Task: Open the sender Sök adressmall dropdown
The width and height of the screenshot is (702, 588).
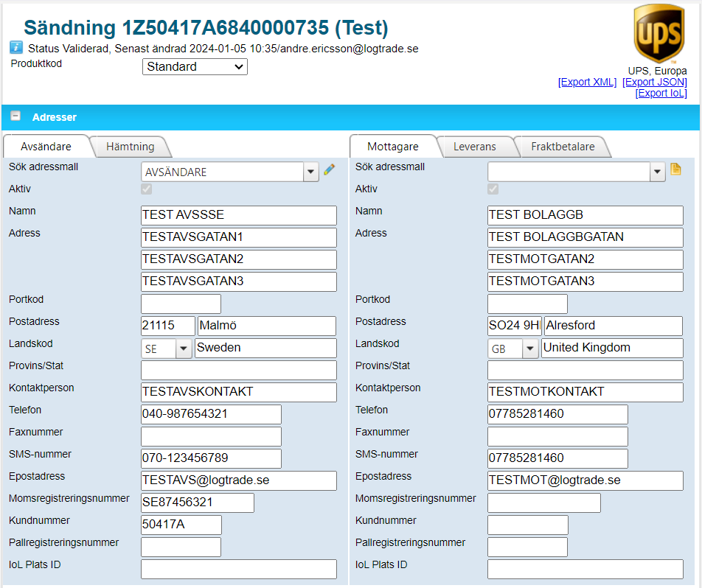Action: 310,172
